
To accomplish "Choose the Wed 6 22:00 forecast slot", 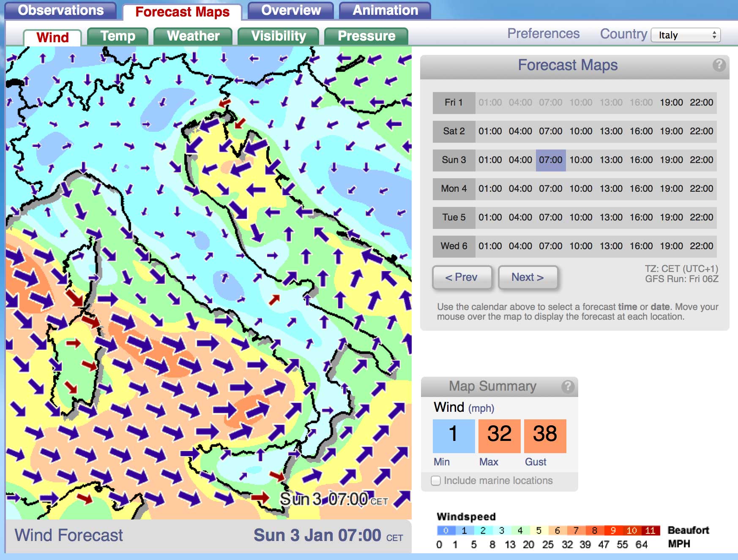I will click(701, 246).
